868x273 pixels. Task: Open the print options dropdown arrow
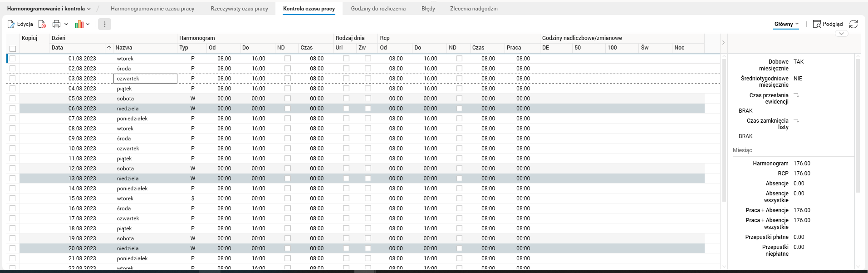click(66, 24)
